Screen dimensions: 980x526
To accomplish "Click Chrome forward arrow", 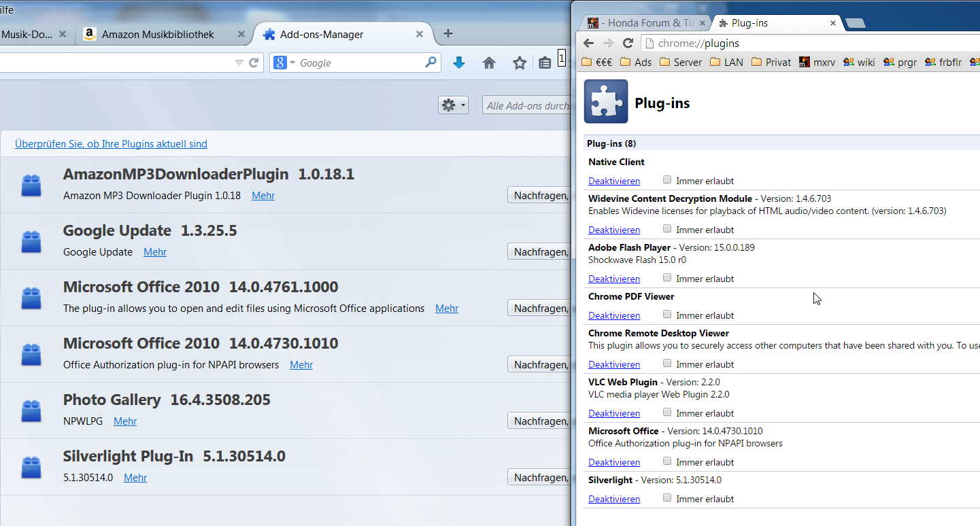I will 608,43.
